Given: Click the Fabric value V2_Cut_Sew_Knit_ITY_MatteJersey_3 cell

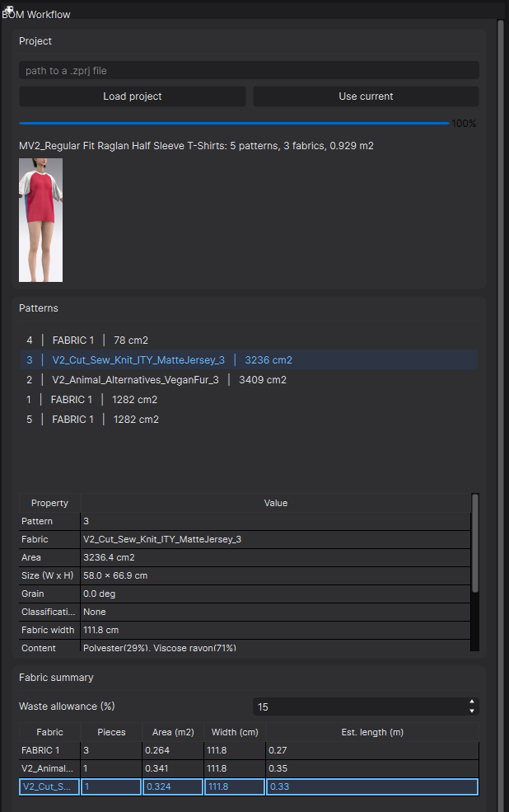Looking at the screenshot, I should point(276,539).
